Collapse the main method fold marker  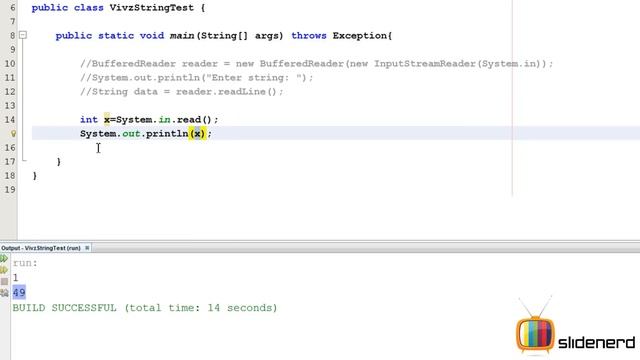click(x=23, y=35)
